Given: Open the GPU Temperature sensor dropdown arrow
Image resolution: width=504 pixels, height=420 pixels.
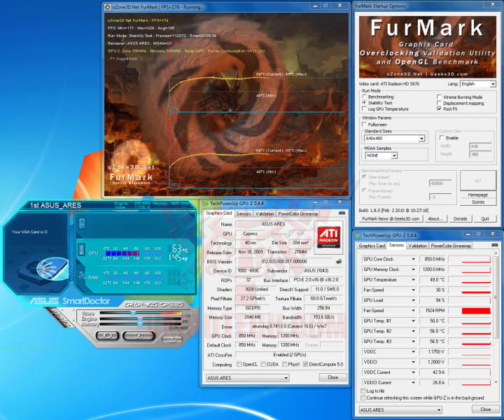Looking at the screenshot, I should [x=413, y=279].
